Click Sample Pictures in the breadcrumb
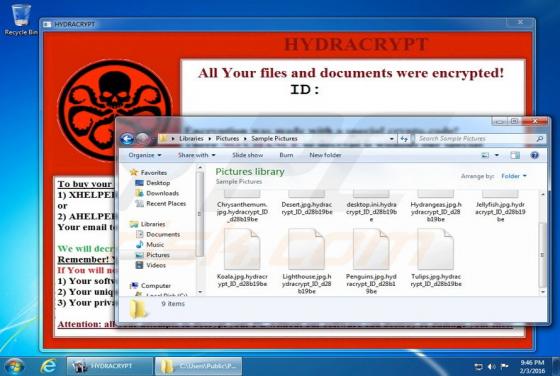 point(274,139)
